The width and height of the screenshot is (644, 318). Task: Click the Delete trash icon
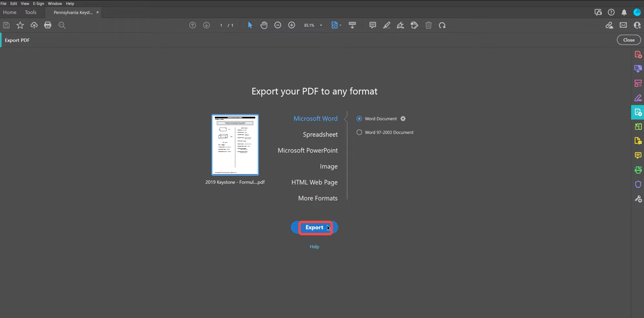coord(428,25)
